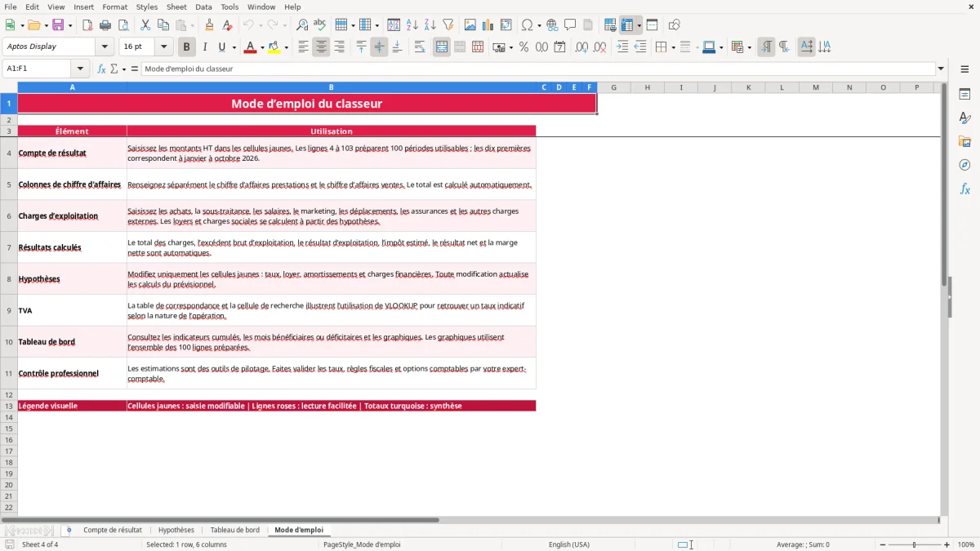Open sidebar Navigator compass icon

click(x=964, y=165)
